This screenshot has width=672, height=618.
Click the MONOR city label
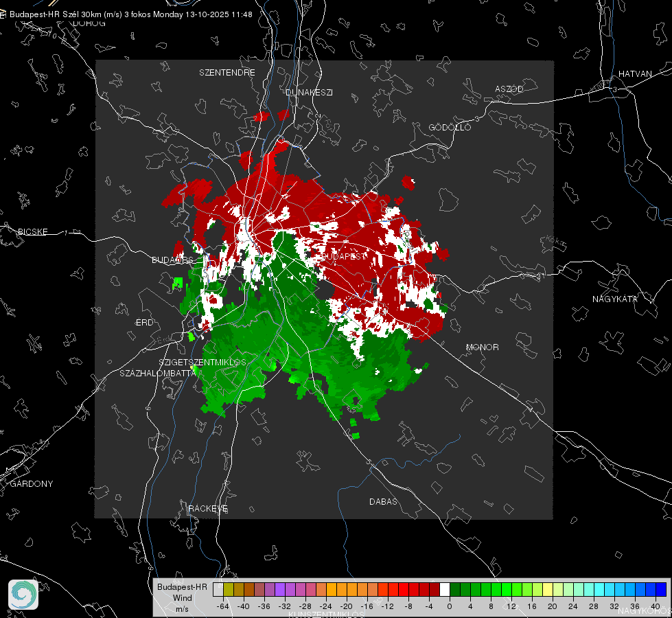[x=482, y=347]
